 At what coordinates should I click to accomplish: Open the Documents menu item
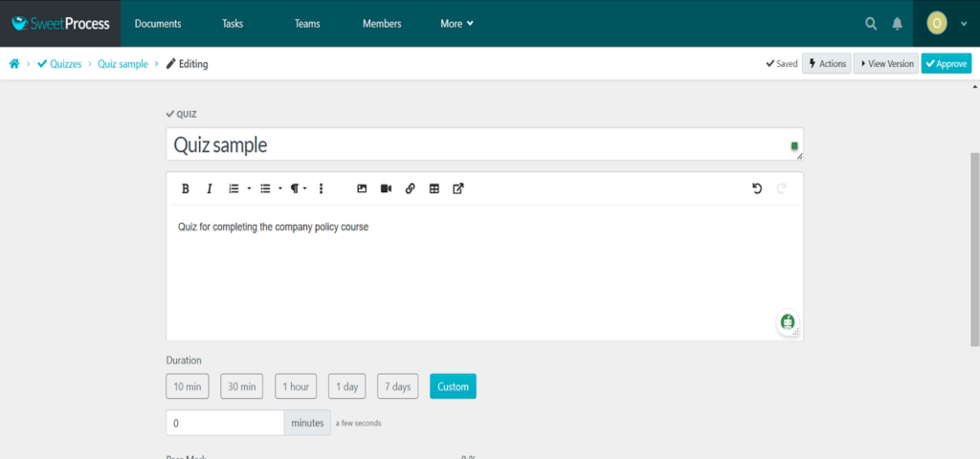(158, 24)
